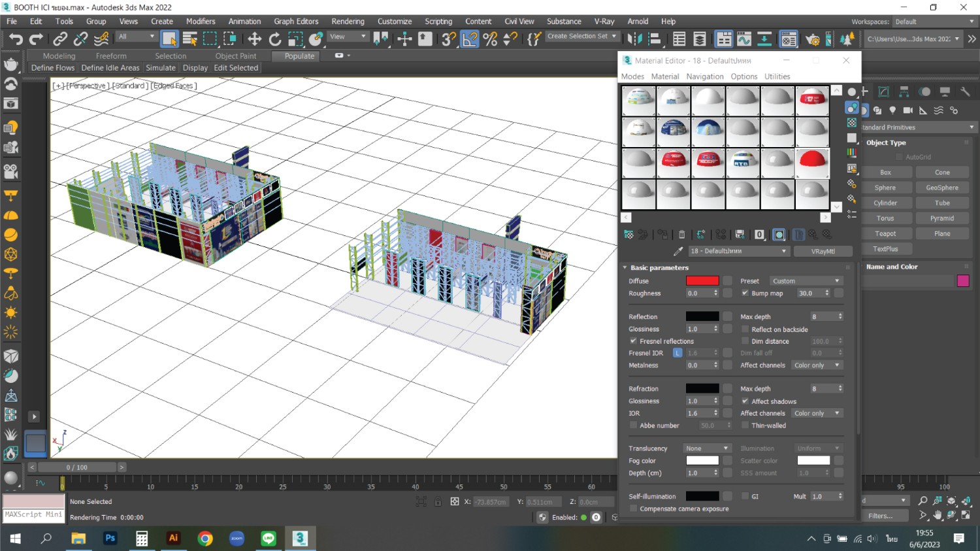Expand the Translucency None dropdown
This screenshot has width=980, height=551.
point(706,448)
